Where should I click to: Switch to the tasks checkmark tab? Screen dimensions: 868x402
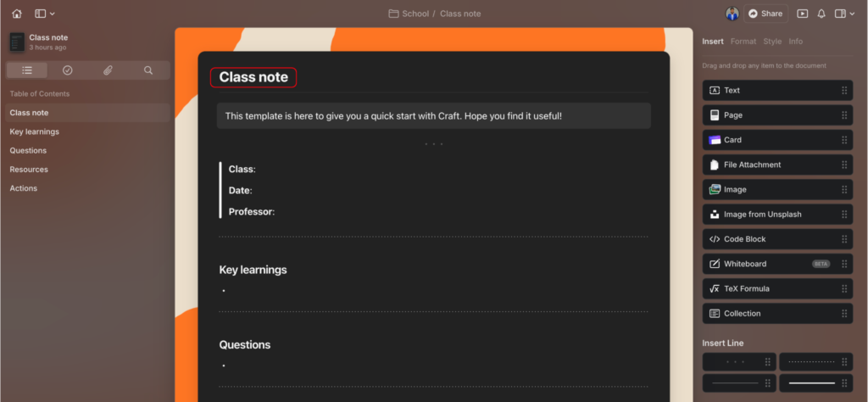coord(68,70)
